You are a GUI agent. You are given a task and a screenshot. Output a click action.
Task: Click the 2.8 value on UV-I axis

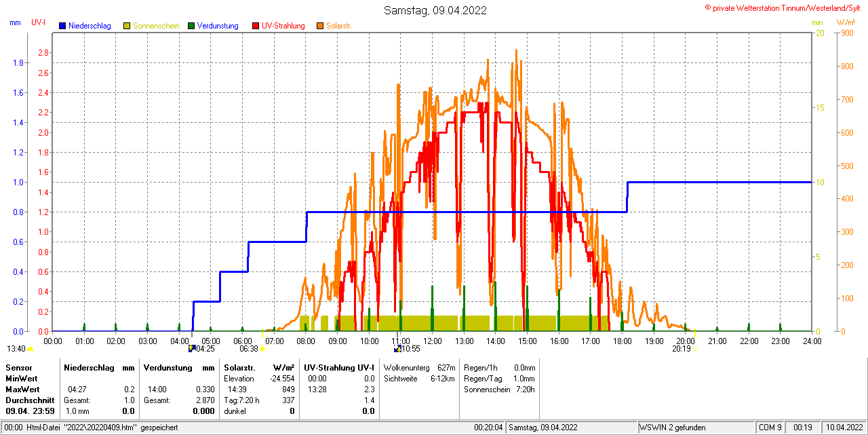(43, 53)
